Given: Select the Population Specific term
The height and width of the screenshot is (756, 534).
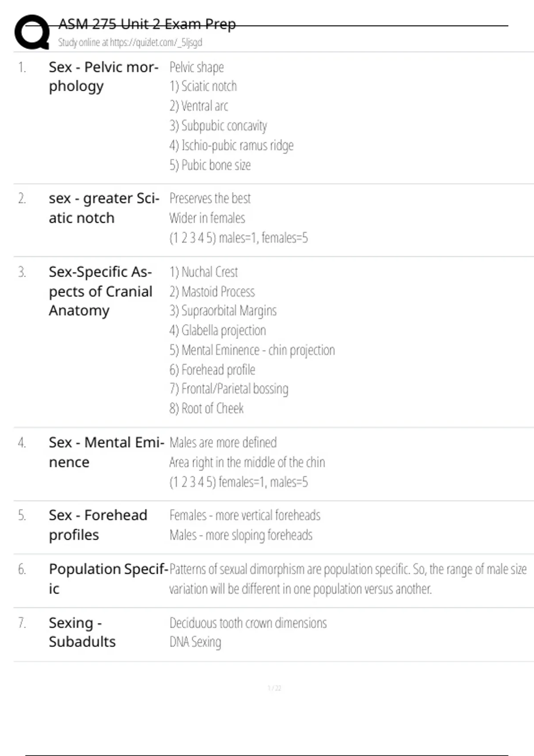Looking at the screenshot, I should [x=109, y=579].
